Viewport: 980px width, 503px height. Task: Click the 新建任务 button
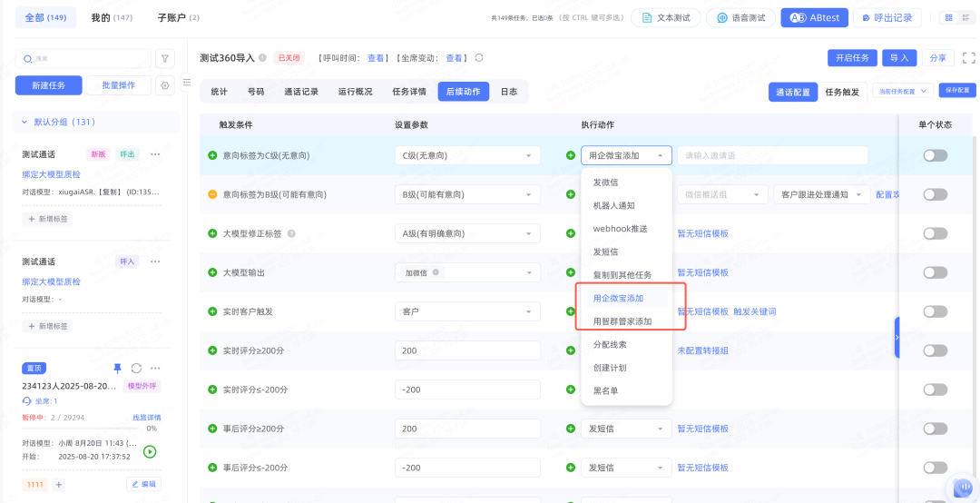(x=48, y=85)
